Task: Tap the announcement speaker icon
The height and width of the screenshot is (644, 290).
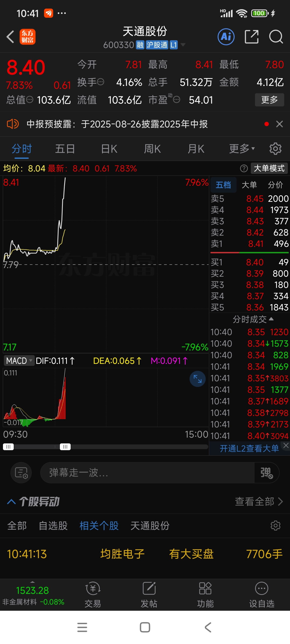Action: point(12,124)
